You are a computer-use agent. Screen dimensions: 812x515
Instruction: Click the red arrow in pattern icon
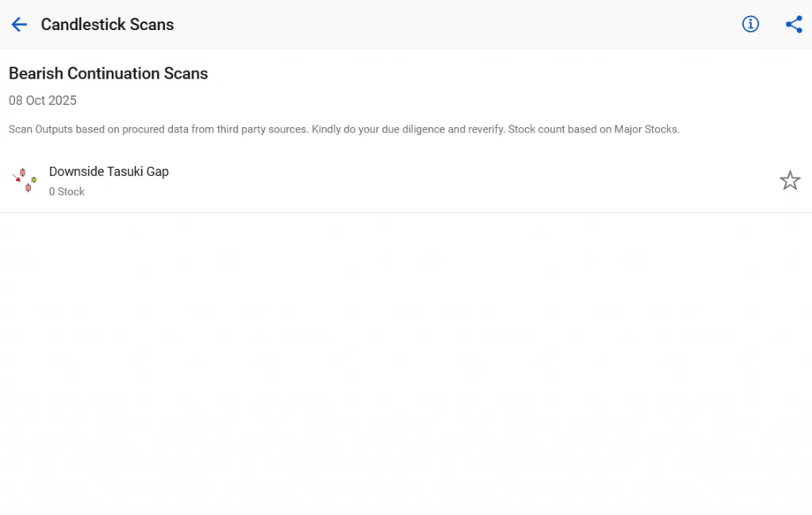16,176
